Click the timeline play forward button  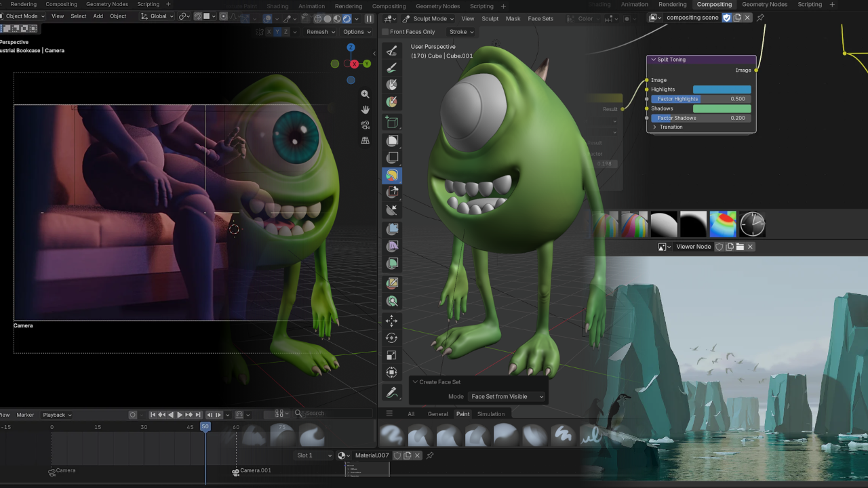pyautogui.click(x=180, y=415)
